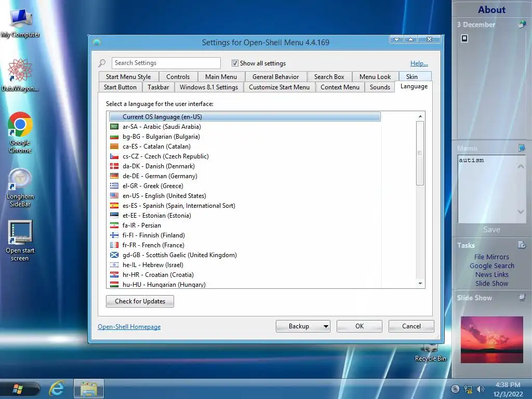The width and height of the screenshot is (532, 399).
Task: Click the memo scroll up chevron
Action: (521, 166)
